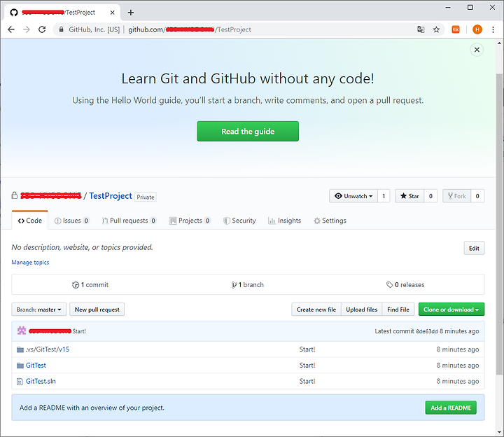
Task: Click the browser back arrow
Action: tap(11, 29)
